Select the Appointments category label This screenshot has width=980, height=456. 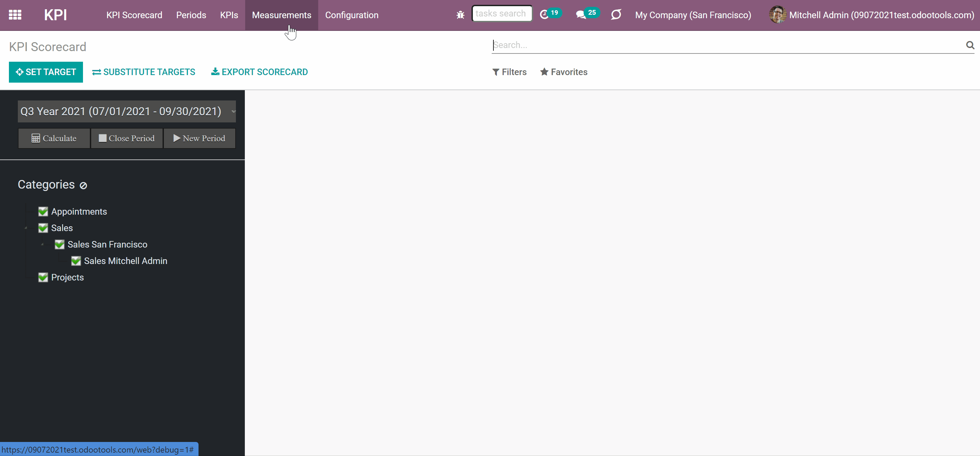pos(79,212)
